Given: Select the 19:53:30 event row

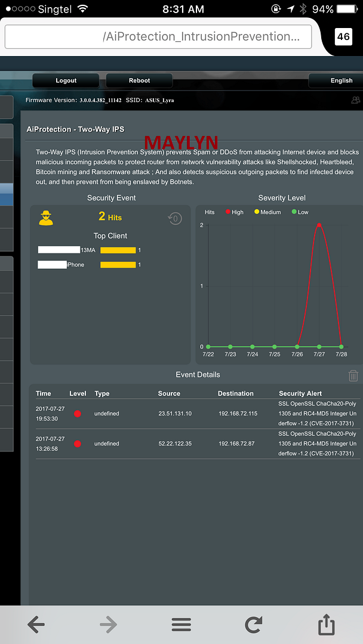Looking at the screenshot, I should (x=197, y=413).
